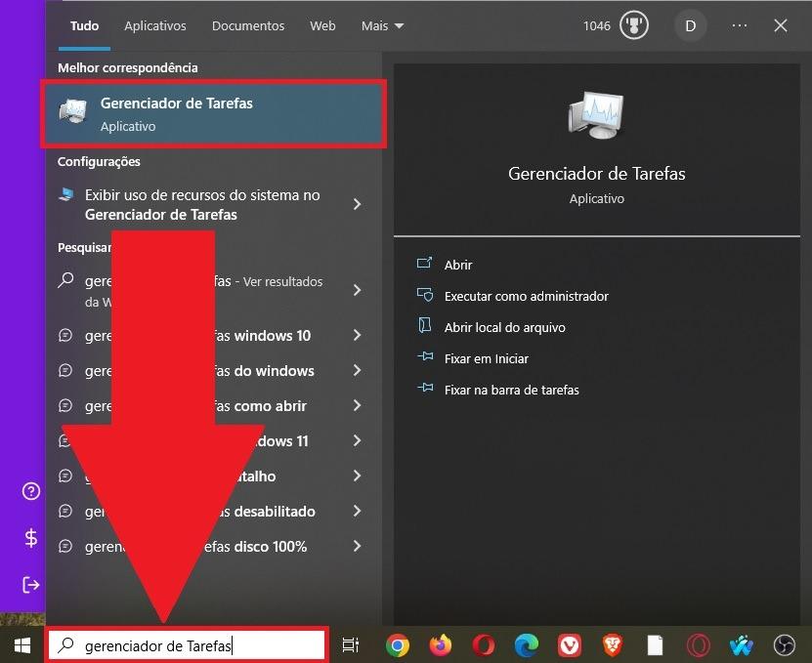Click the Gerenciador de Tarefas title in preview pane
This screenshot has width=812, height=663.
597,174
